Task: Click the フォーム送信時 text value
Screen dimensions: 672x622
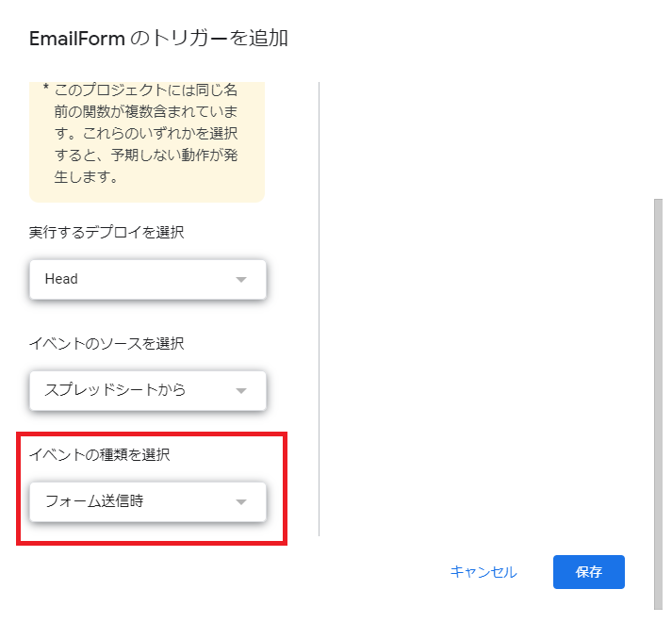Action: 94,502
